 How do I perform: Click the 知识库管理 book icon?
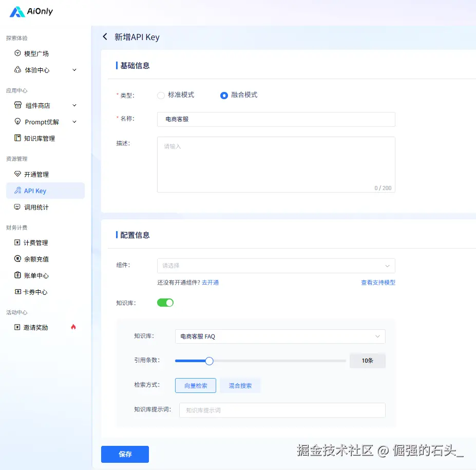point(17,138)
